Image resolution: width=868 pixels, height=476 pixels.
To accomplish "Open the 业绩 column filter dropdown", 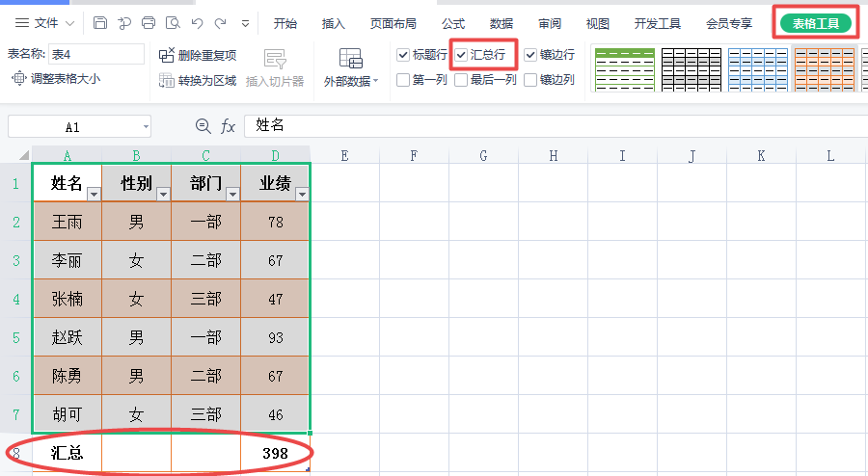I will click(302, 194).
